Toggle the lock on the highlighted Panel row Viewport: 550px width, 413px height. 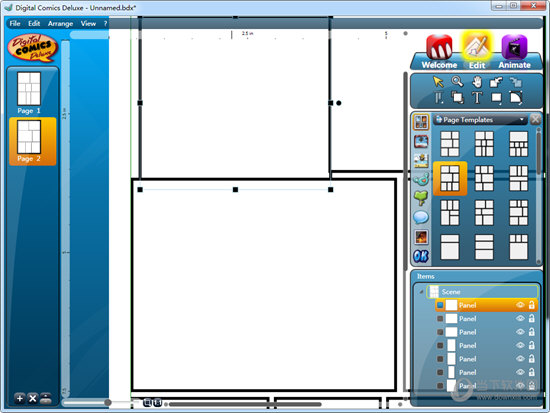coord(532,305)
